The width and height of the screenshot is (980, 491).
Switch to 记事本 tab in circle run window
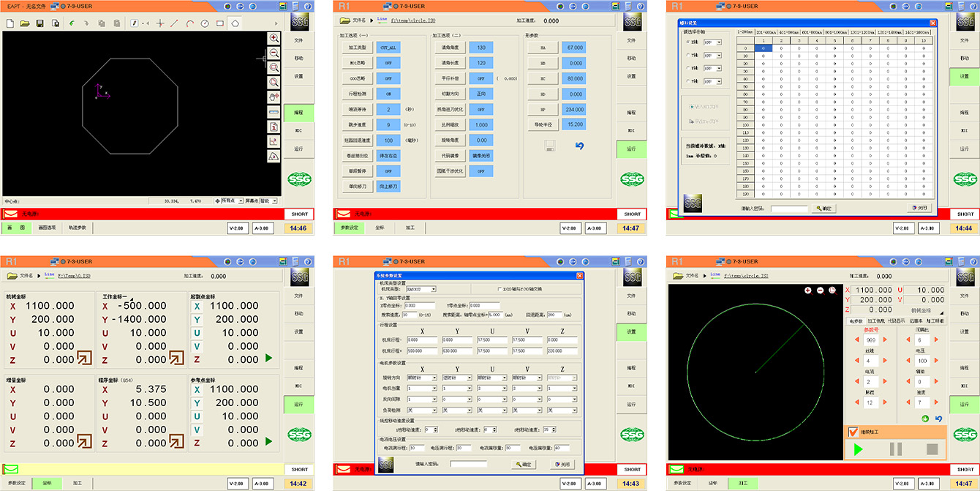click(916, 321)
